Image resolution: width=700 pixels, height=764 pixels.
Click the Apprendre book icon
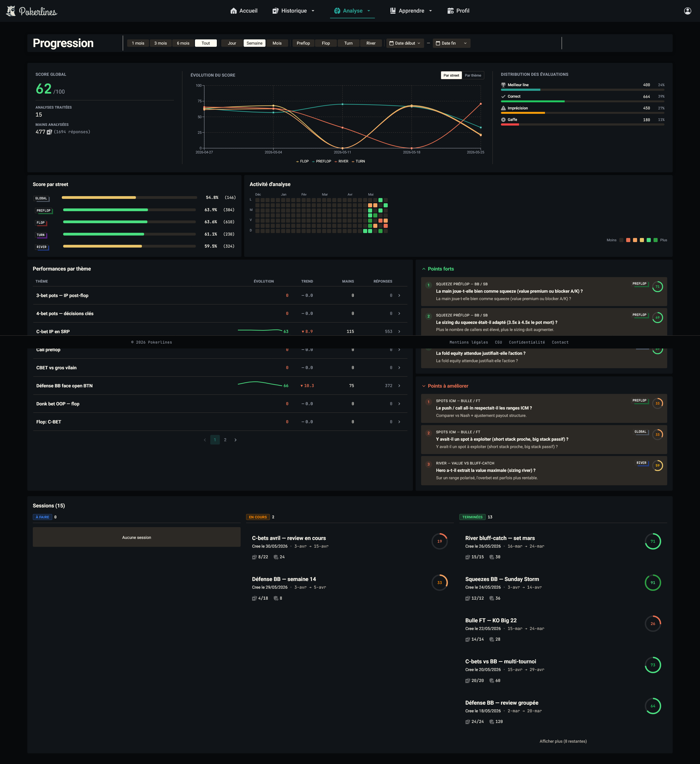393,11
